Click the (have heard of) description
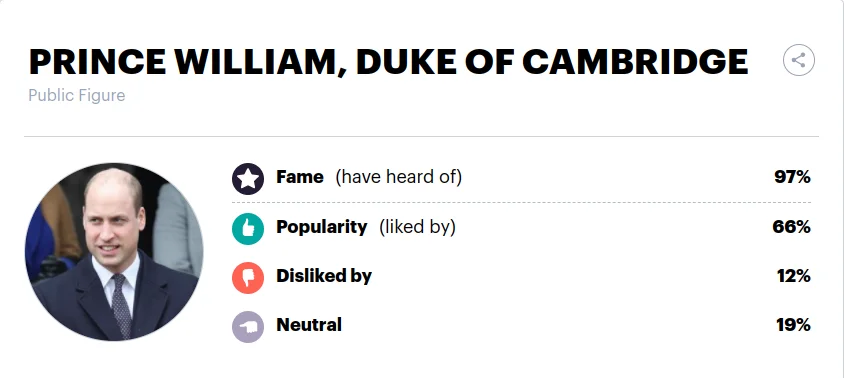 (x=398, y=177)
